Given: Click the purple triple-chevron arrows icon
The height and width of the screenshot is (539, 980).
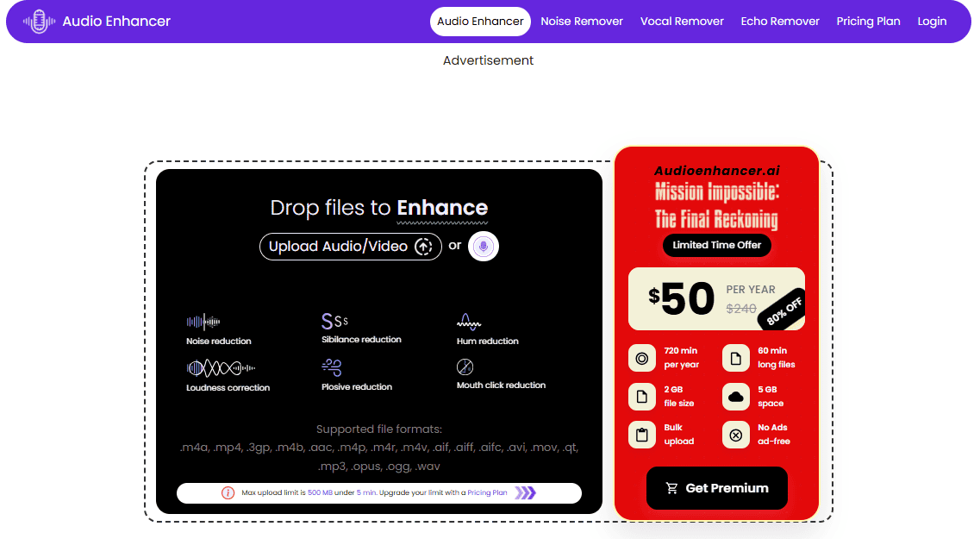Looking at the screenshot, I should click(525, 492).
